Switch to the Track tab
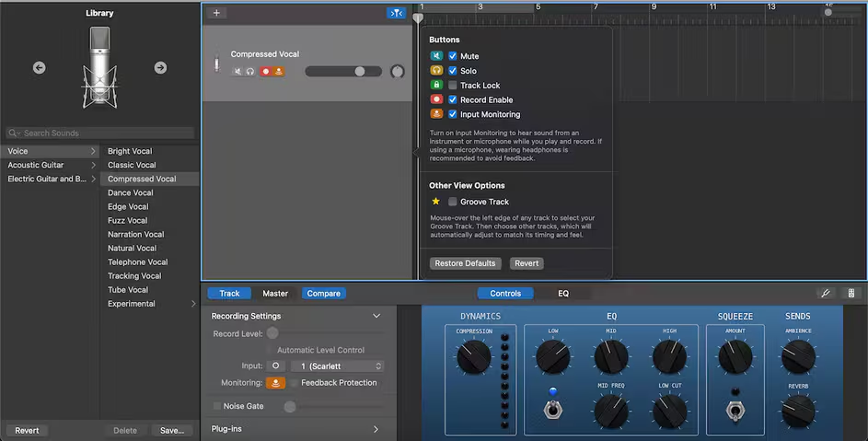Viewport: 868px width, 441px height. [229, 293]
